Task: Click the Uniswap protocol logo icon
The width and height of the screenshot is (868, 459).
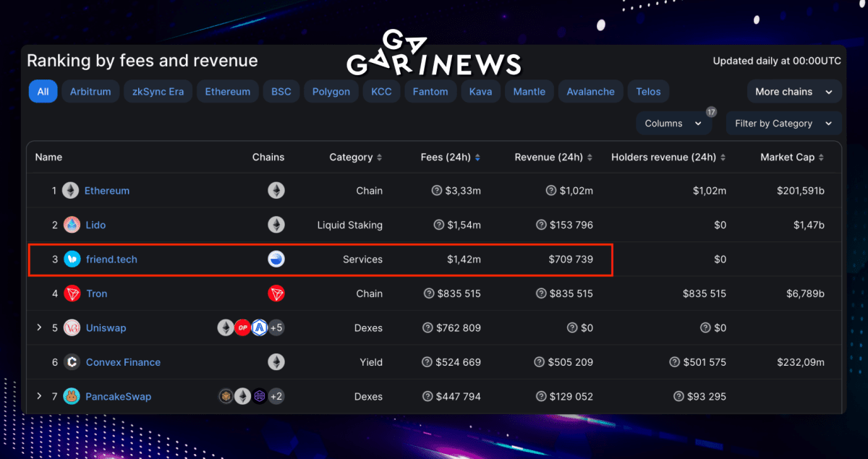Action: [72, 328]
